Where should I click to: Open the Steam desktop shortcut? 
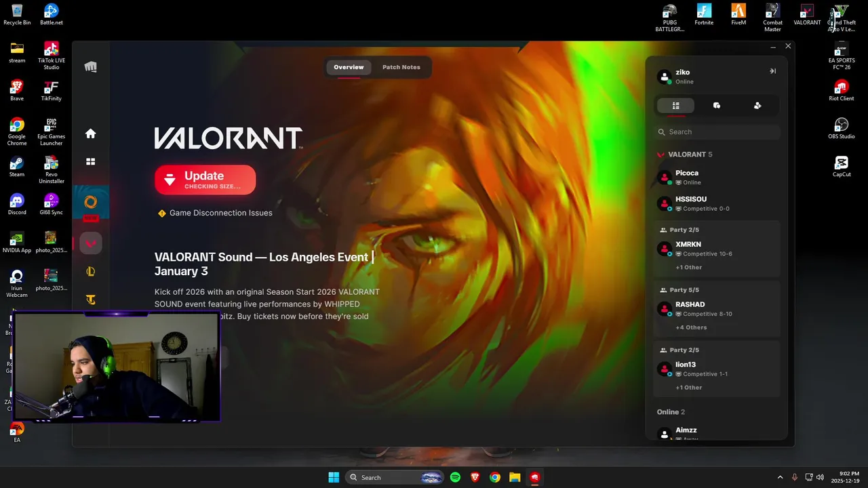tap(17, 166)
